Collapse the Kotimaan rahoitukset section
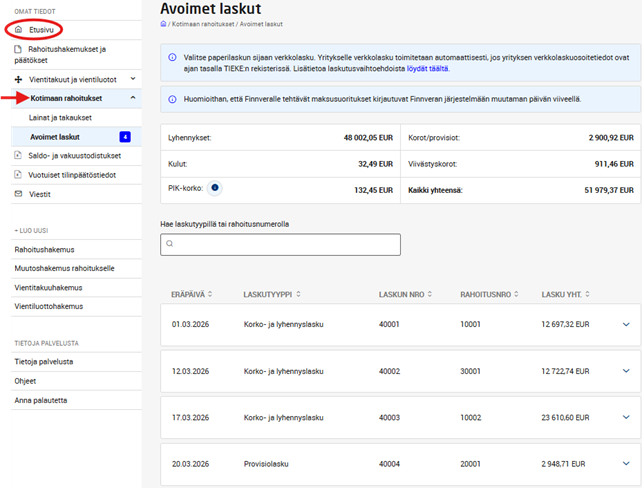The image size is (642, 488). [134, 98]
